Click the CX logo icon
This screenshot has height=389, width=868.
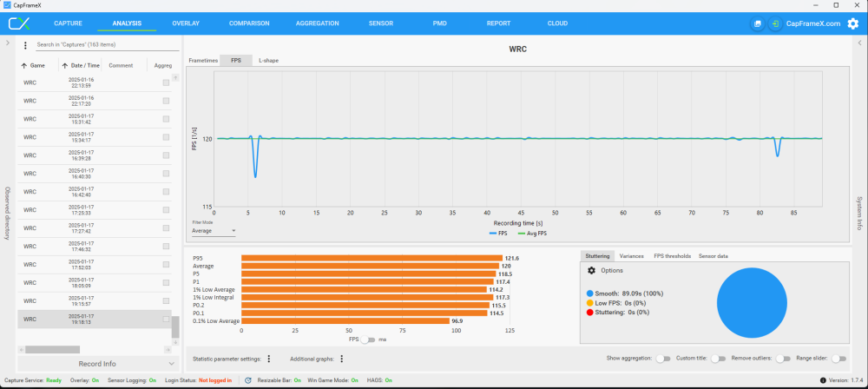pos(19,23)
